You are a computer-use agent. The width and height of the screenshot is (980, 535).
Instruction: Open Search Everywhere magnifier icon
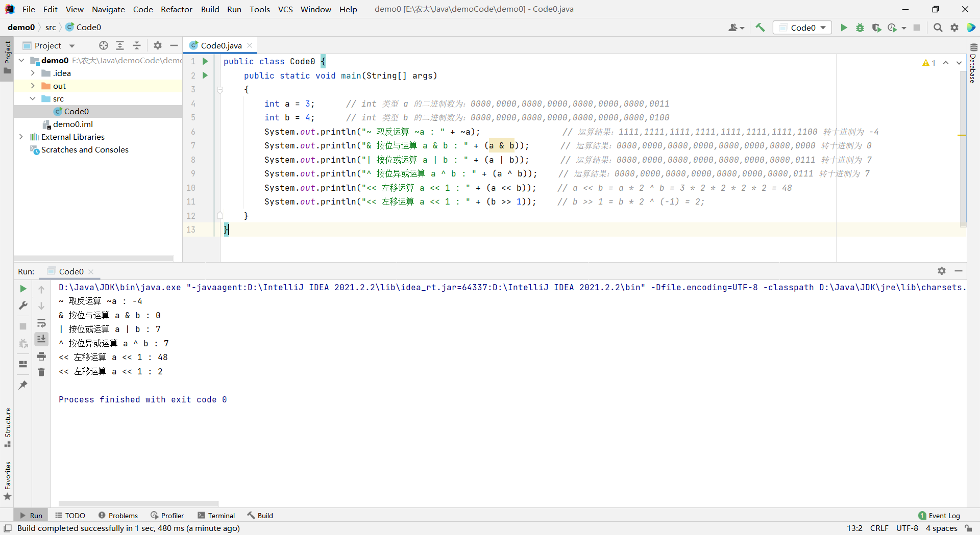pos(938,28)
